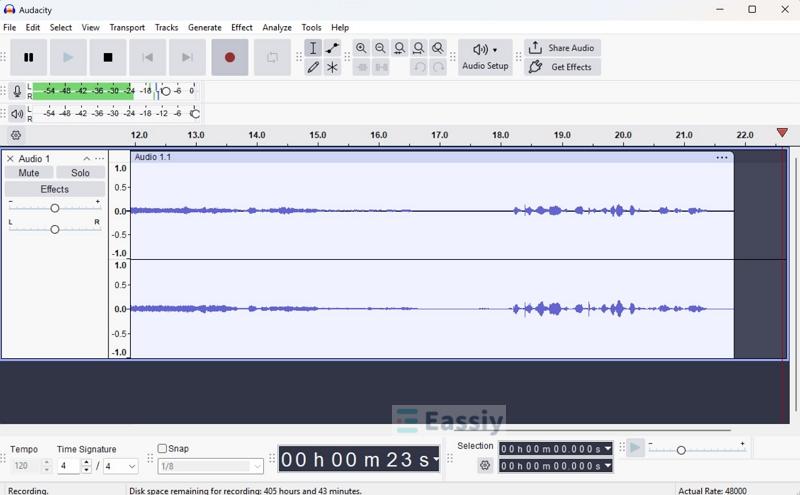Click the Play-at-speed button
Viewport: 800px width, 495px height.
click(x=635, y=449)
